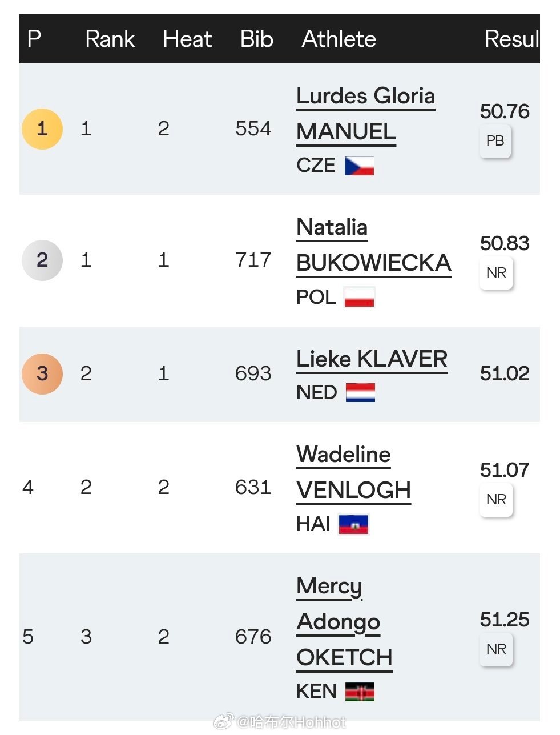Sort by the Rank column header
This screenshot has height=735, width=560.
click(x=110, y=39)
